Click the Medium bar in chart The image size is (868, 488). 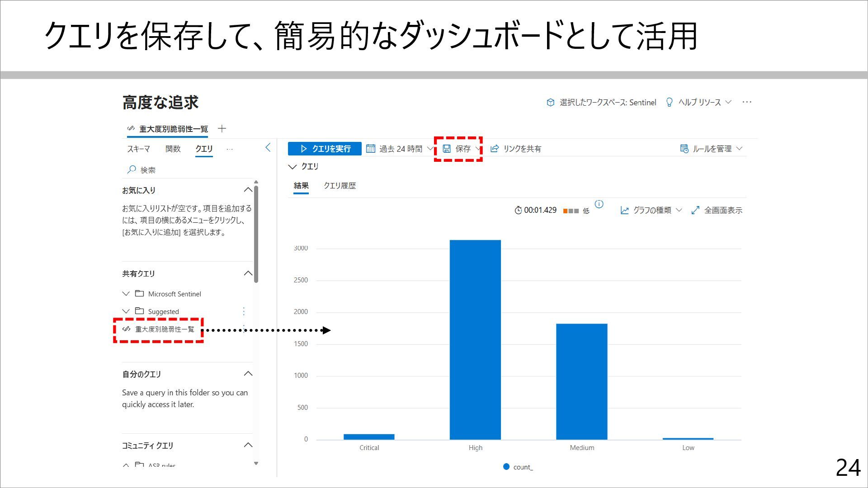[x=582, y=381]
